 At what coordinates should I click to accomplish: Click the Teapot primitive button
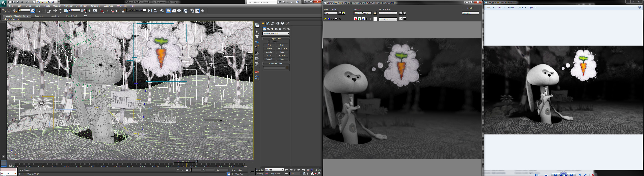[269, 59]
